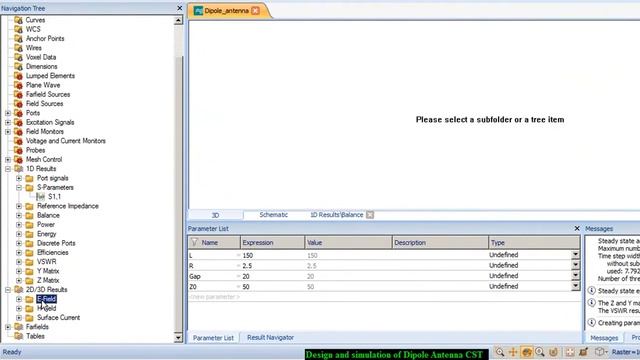The image size is (640, 360).
Task: Click the Probes folder icon
Action: pyautogui.click(x=18, y=150)
